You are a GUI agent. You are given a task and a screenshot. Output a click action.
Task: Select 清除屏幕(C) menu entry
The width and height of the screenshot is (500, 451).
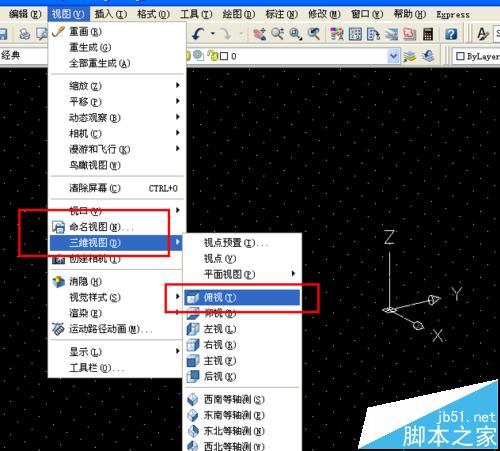pos(117,188)
